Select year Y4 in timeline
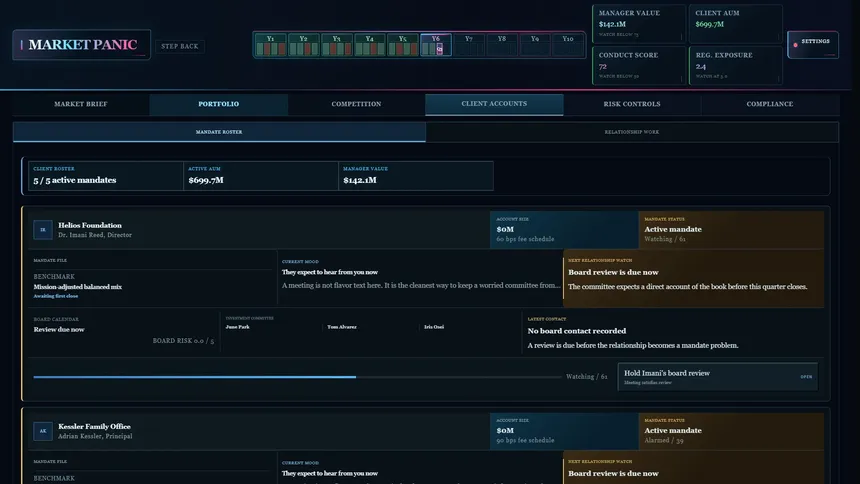The height and width of the screenshot is (484, 860). pyautogui.click(x=370, y=44)
